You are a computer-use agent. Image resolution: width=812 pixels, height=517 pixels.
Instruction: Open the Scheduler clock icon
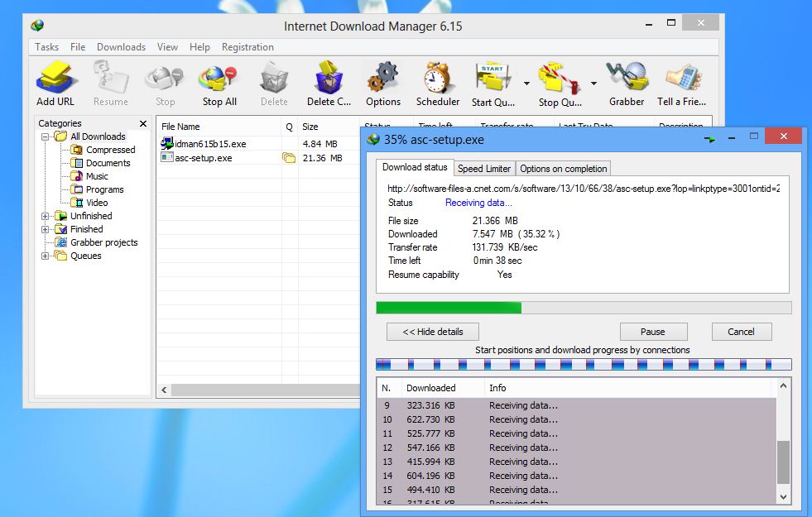[438, 78]
